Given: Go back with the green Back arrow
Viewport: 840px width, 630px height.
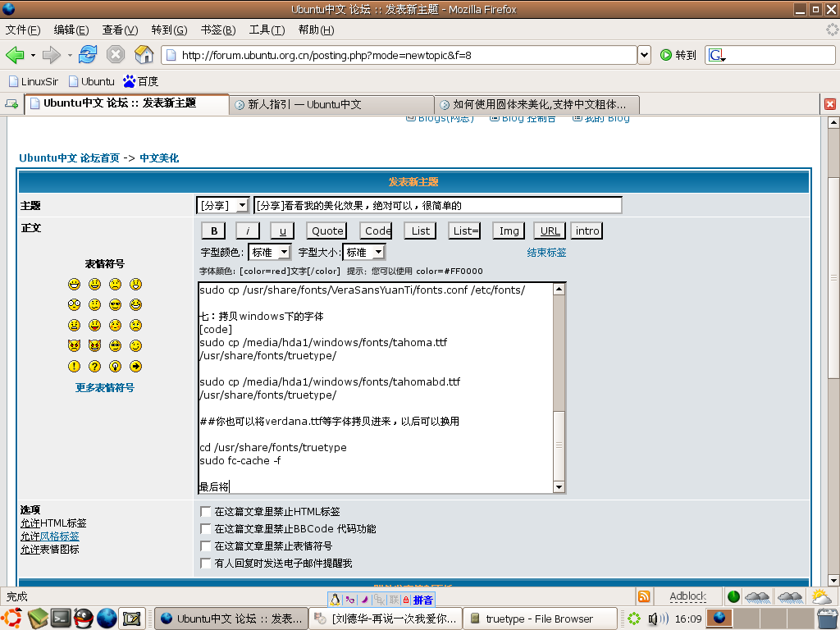Looking at the screenshot, I should [x=15, y=55].
